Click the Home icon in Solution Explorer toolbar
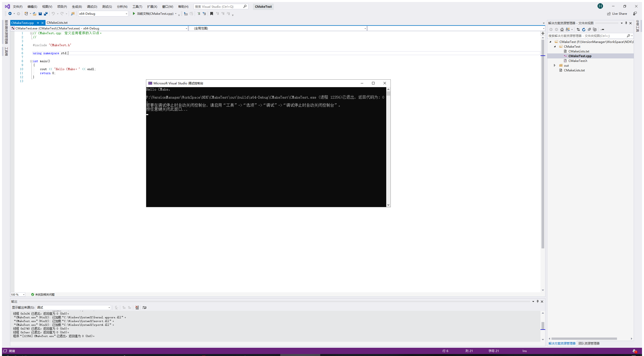 tap(562, 29)
